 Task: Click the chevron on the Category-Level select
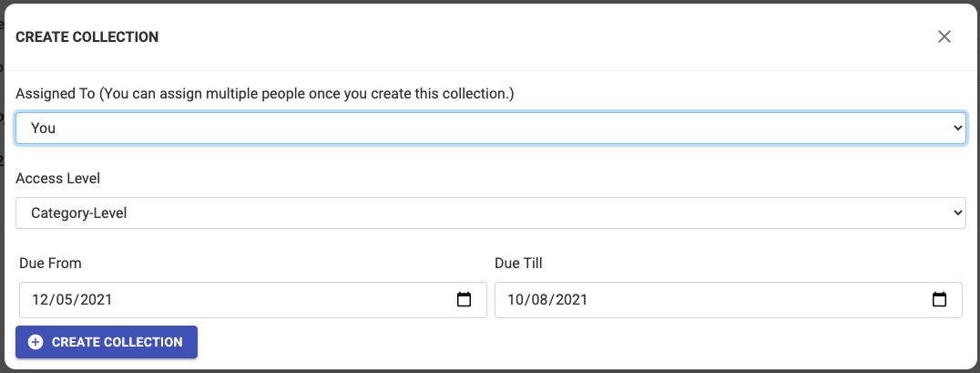click(957, 212)
